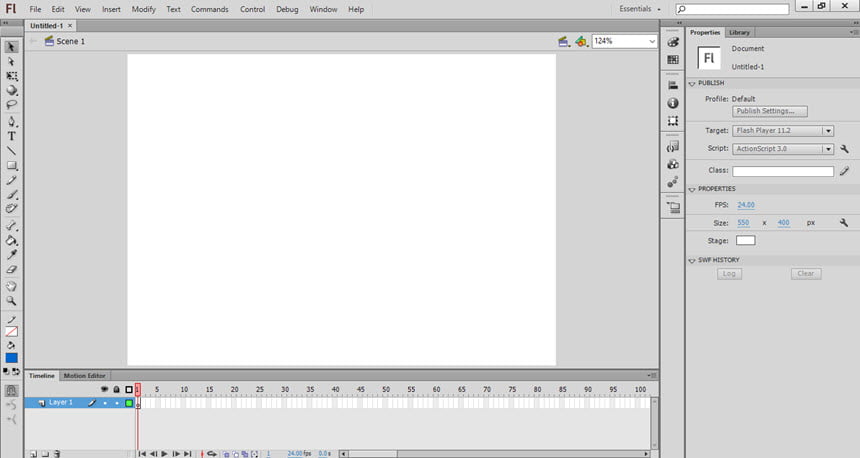The height and width of the screenshot is (458, 860).
Task: Click the 24.00 FPS value
Action: click(746, 205)
